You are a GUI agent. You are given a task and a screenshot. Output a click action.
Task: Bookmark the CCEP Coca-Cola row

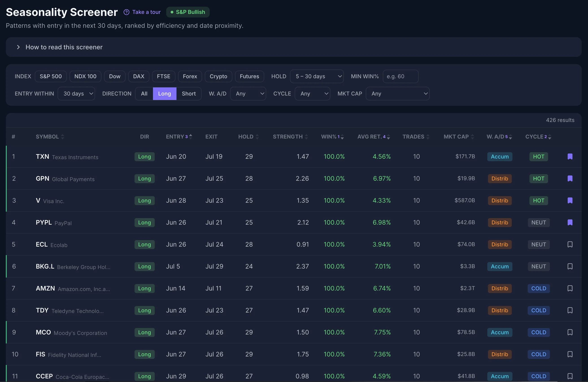570,376
